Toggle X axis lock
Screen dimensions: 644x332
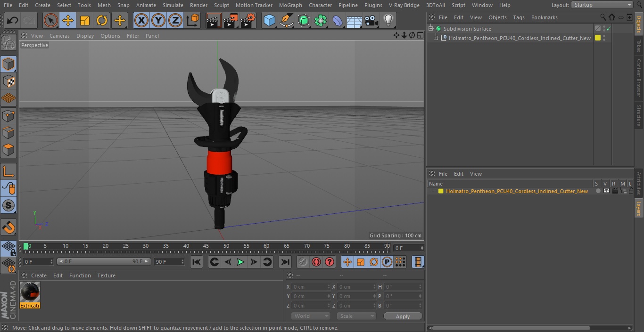point(141,20)
